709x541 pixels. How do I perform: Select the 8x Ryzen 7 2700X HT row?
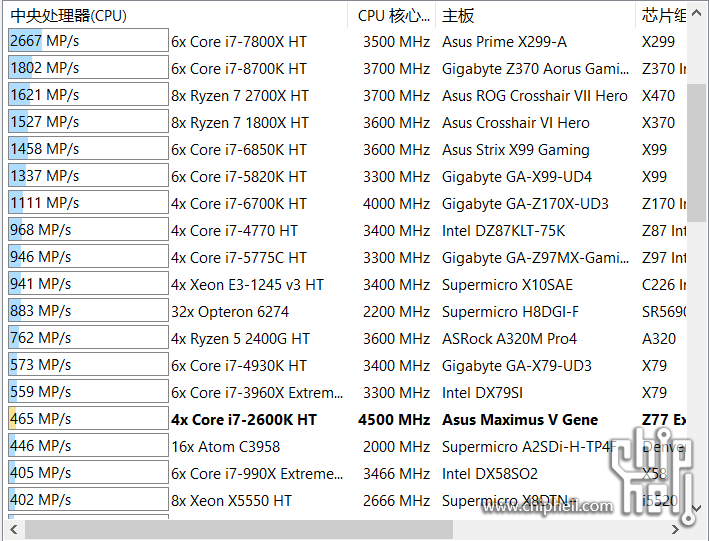click(x=346, y=95)
